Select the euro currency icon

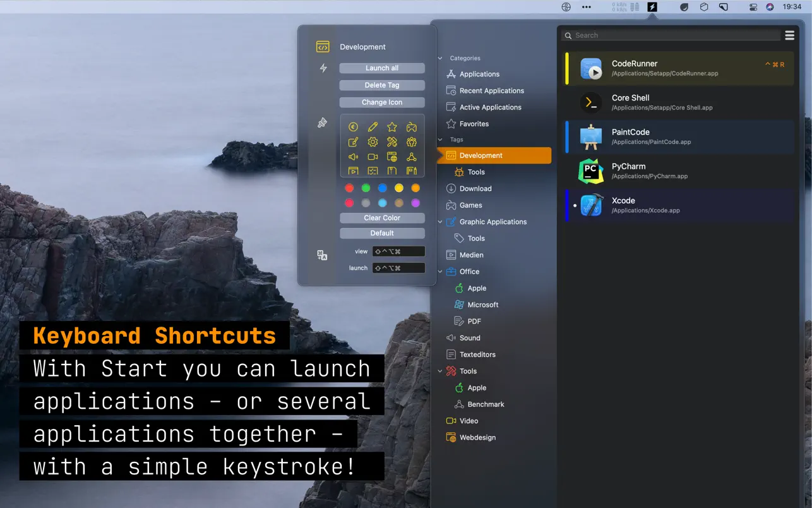click(353, 127)
